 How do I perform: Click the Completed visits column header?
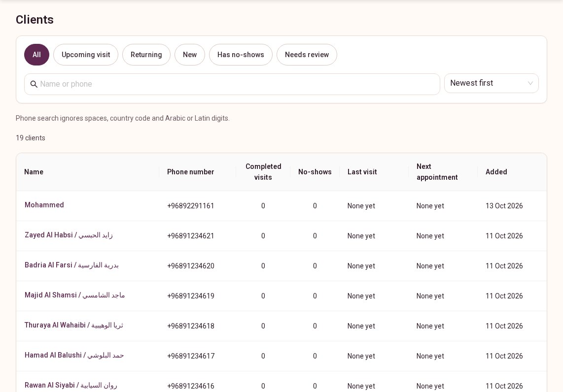pyautogui.click(x=263, y=172)
